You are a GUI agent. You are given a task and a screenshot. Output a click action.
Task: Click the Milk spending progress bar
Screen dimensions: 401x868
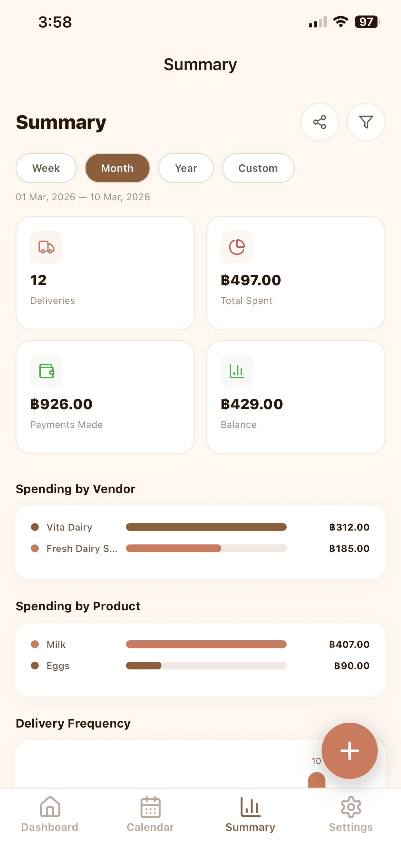click(x=206, y=644)
